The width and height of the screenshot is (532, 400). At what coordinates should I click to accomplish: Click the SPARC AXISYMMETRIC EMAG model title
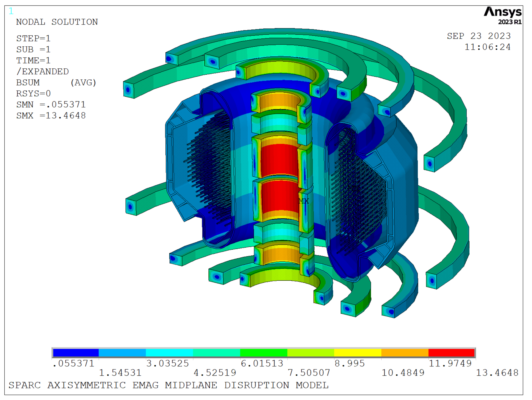click(x=168, y=385)
